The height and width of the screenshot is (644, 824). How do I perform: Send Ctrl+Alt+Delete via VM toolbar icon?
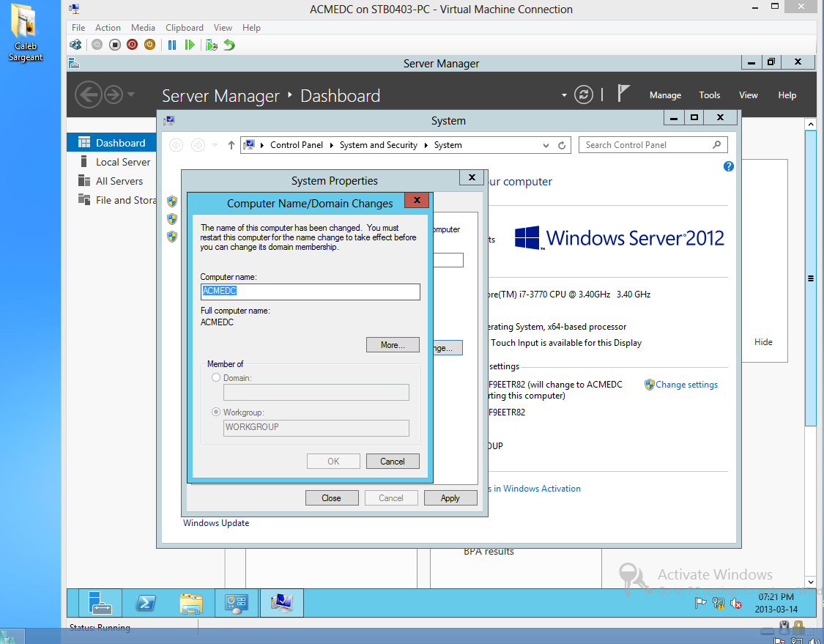point(75,45)
